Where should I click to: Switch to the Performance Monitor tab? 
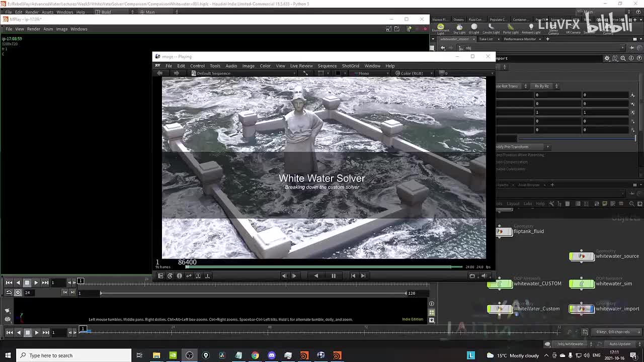point(520,39)
